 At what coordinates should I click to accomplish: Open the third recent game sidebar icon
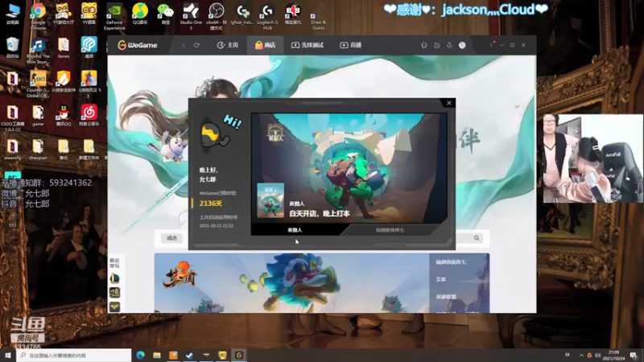click(114, 306)
